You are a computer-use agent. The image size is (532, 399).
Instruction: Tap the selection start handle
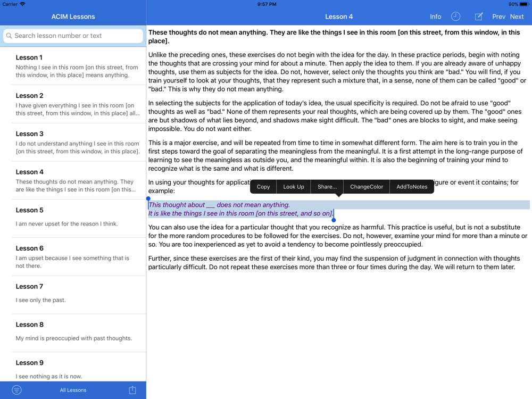148,198
